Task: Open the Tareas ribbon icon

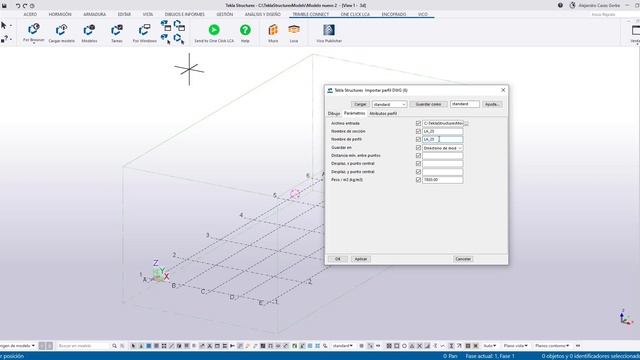Action: [117, 30]
